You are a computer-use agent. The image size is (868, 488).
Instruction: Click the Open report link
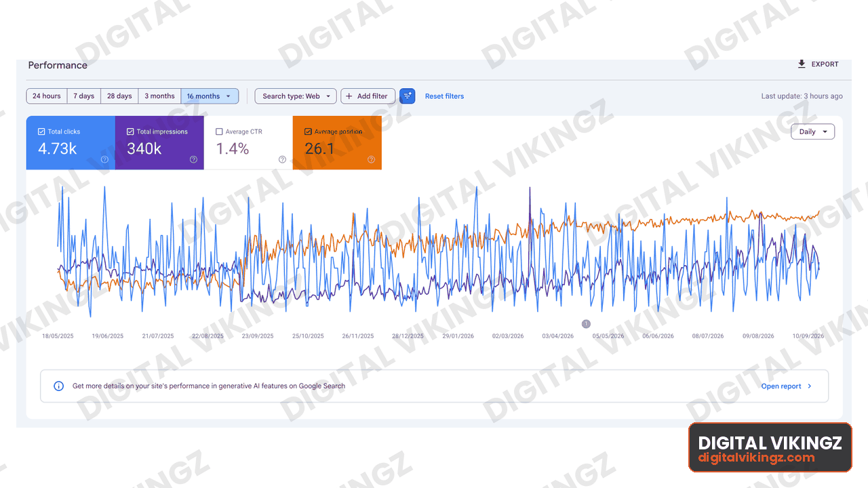781,386
